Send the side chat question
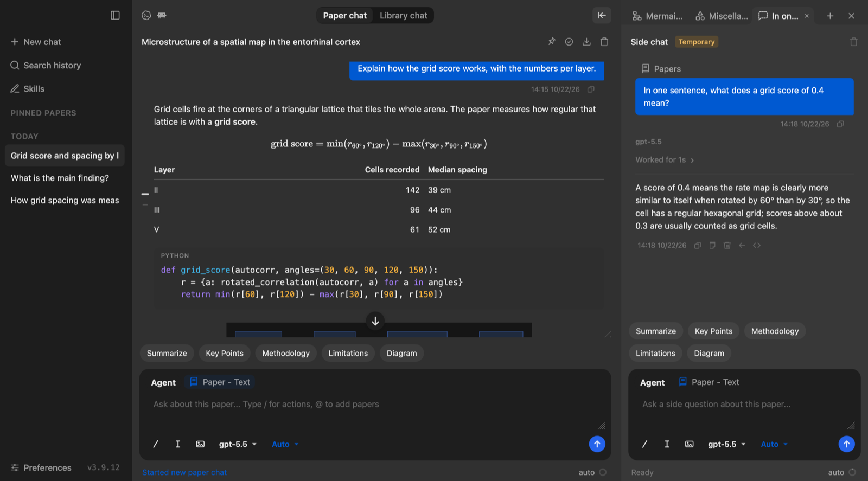This screenshot has width=868, height=481. [x=846, y=444]
